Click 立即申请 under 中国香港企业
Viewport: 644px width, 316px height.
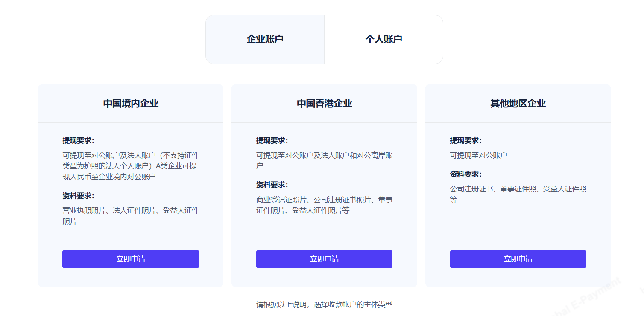pyautogui.click(x=324, y=259)
